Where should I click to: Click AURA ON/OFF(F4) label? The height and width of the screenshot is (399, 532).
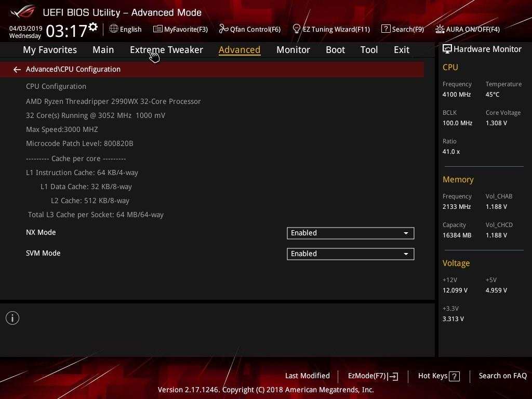tap(473, 29)
